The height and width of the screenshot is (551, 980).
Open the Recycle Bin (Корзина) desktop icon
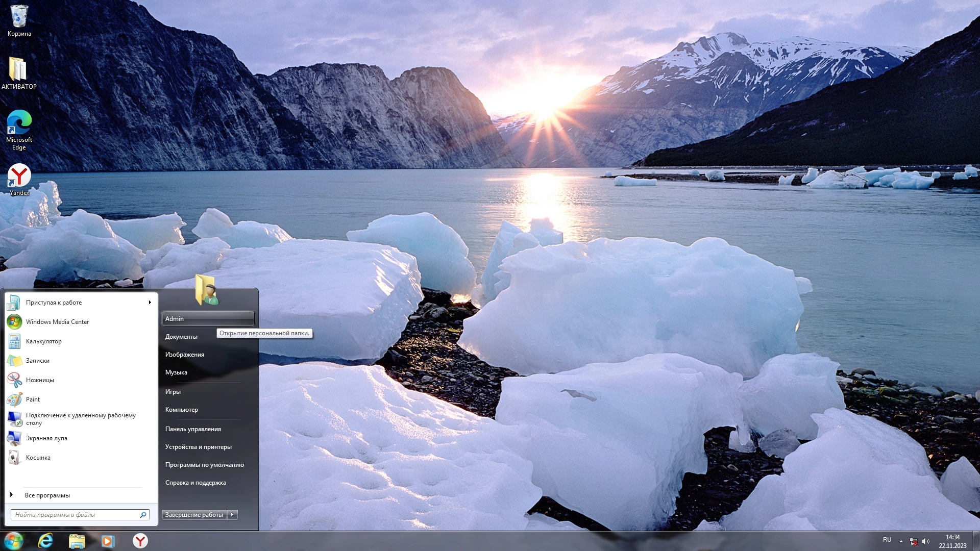pos(19,16)
